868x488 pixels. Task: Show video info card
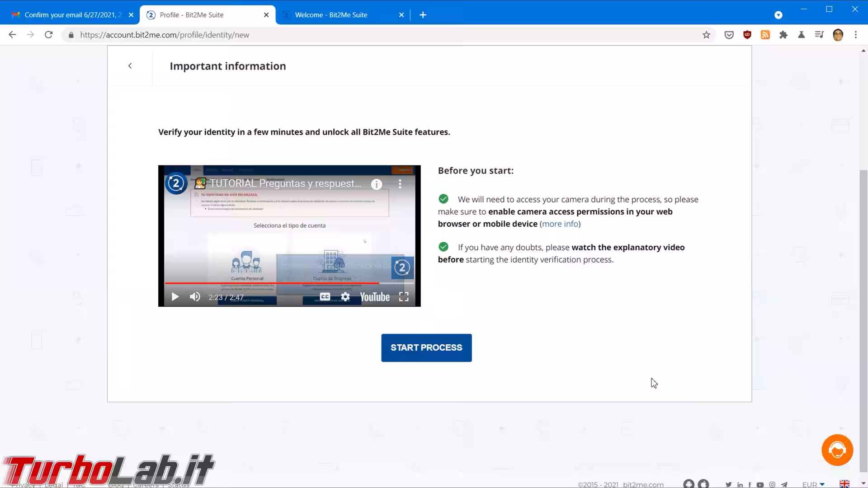[377, 184]
